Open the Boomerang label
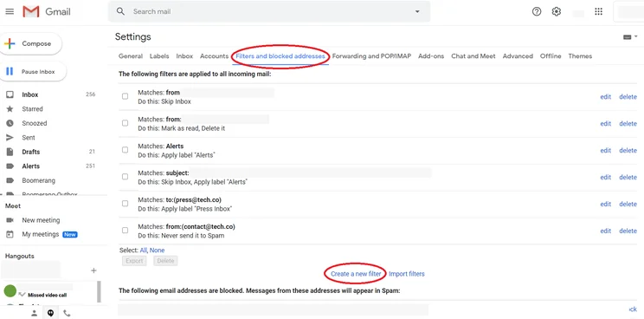Image resolution: width=644 pixels, height=319 pixels. [x=39, y=180]
